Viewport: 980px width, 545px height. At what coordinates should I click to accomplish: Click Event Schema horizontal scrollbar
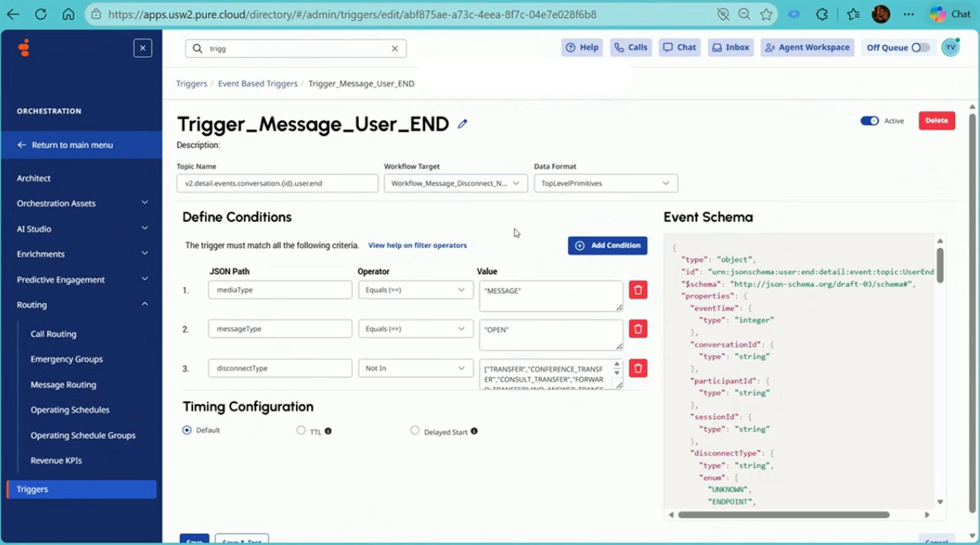784,515
